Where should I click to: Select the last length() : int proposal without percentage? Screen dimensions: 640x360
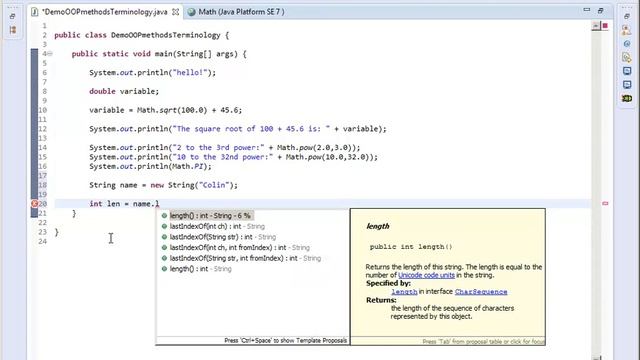200,269
